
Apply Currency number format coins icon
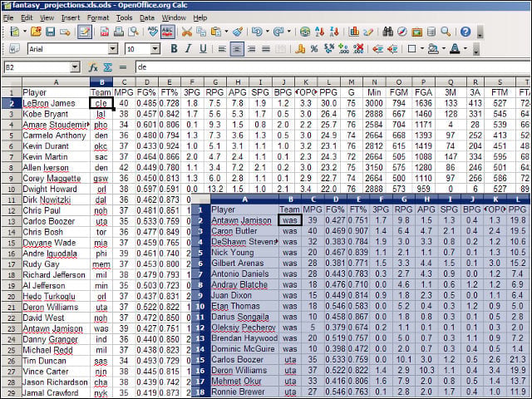(x=300, y=49)
